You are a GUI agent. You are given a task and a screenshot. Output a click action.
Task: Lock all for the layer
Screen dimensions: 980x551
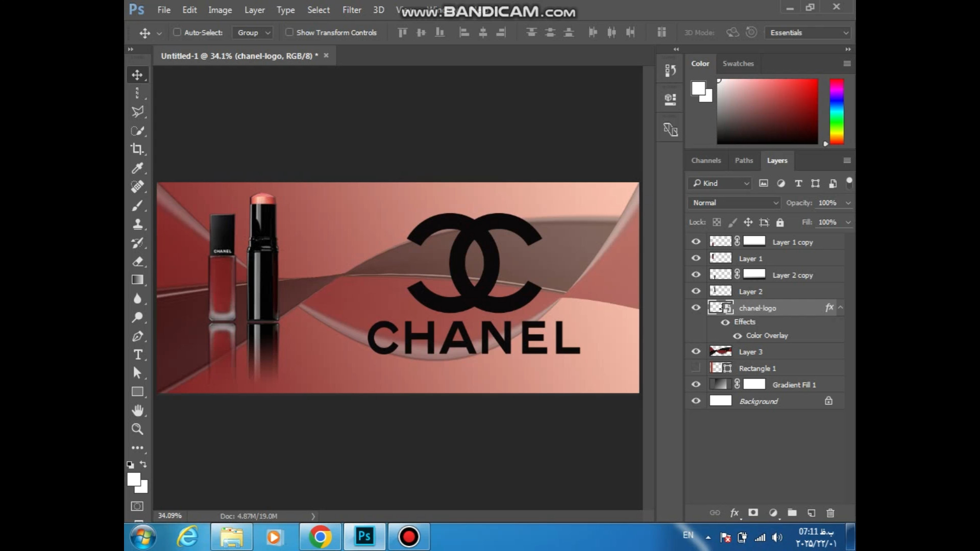tap(780, 222)
